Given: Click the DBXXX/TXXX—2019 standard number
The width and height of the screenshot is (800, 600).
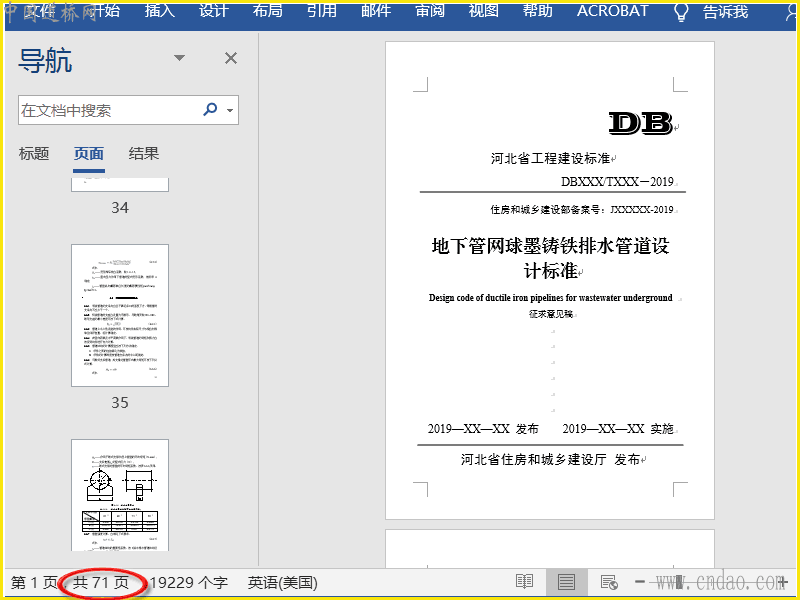Looking at the screenshot, I should pyautogui.click(x=617, y=182).
